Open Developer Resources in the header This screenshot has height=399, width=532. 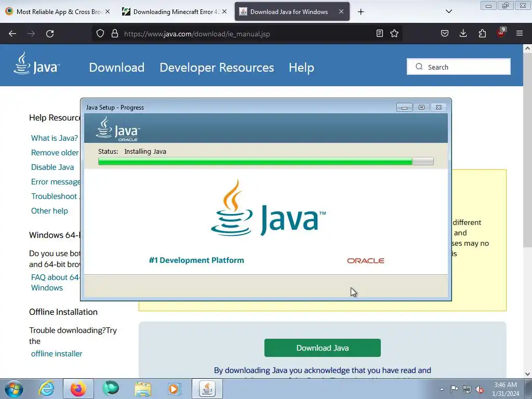[217, 68]
